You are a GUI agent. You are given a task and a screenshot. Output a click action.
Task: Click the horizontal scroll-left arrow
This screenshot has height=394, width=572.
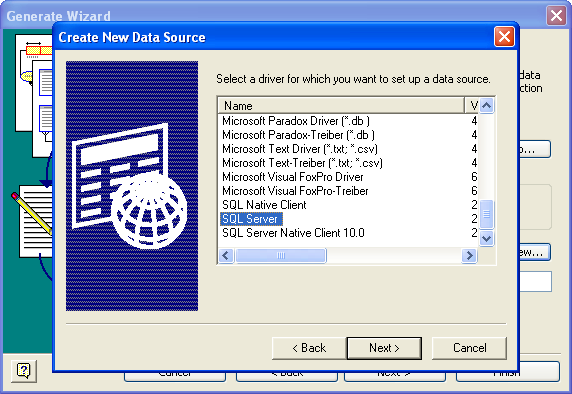226,255
